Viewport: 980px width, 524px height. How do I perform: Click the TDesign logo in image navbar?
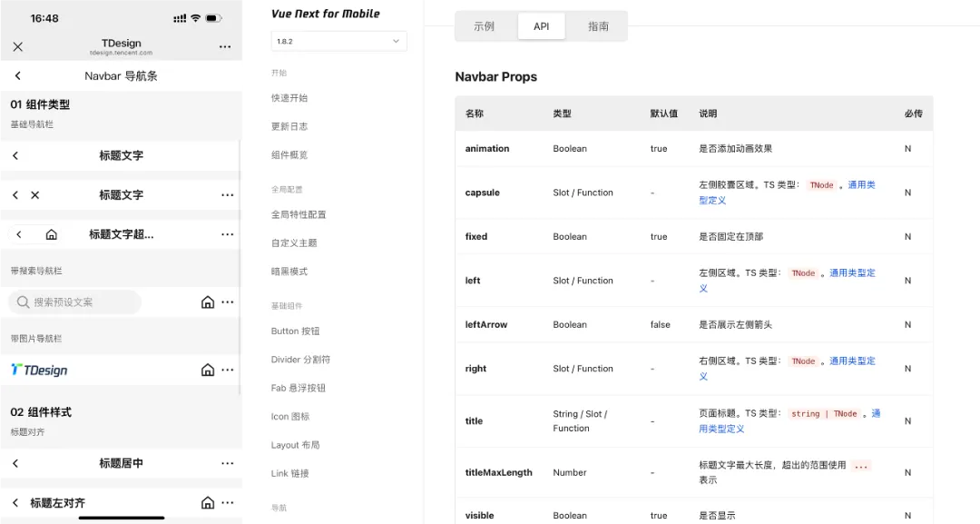point(39,370)
